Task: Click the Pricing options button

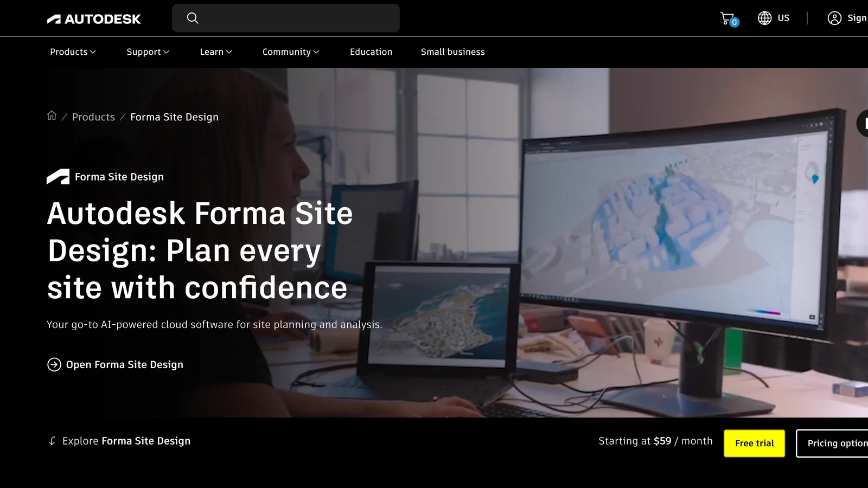Action: (x=832, y=444)
